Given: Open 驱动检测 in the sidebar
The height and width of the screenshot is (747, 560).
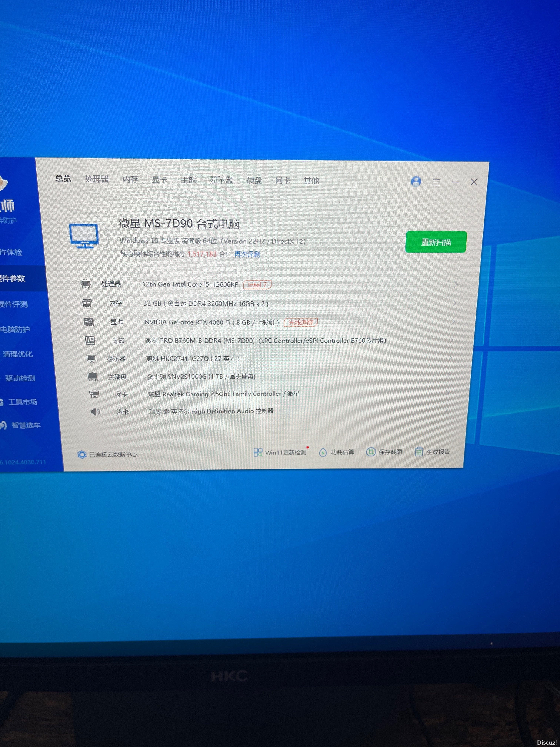Looking at the screenshot, I should [x=20, y=379].
